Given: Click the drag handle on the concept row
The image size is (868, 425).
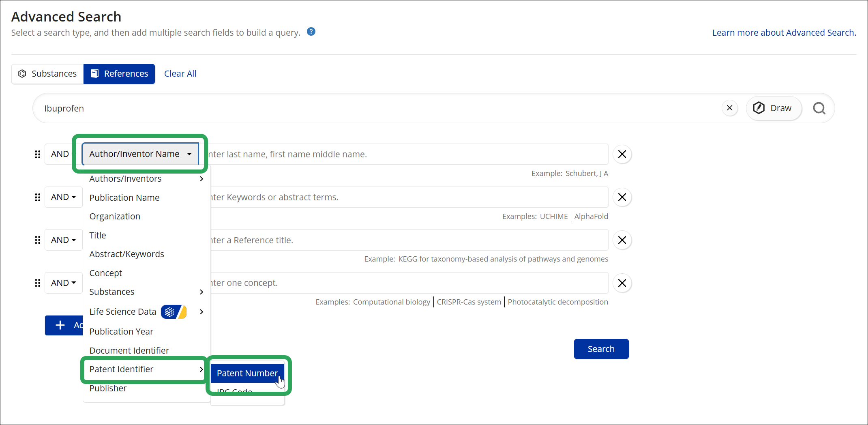Looking at the screenshot, I should coord(38,283).
